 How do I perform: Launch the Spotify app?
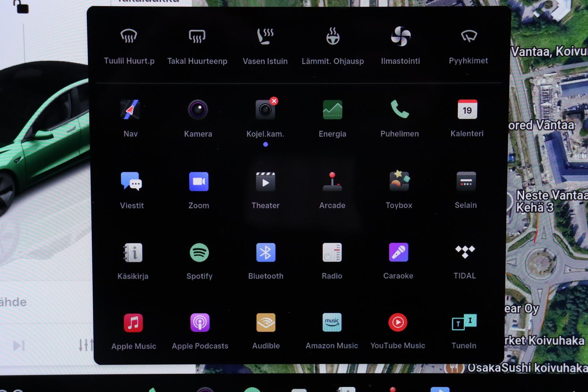coord(199,253)
